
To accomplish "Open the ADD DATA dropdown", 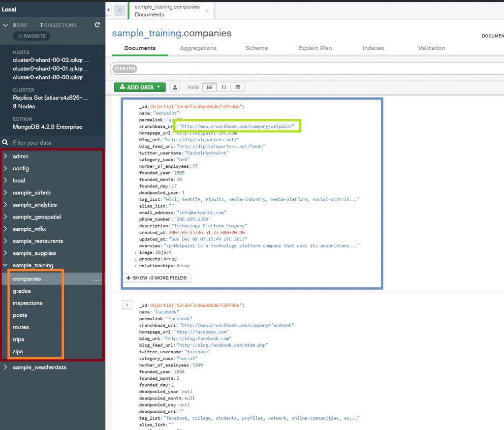I will coord(140,87).
